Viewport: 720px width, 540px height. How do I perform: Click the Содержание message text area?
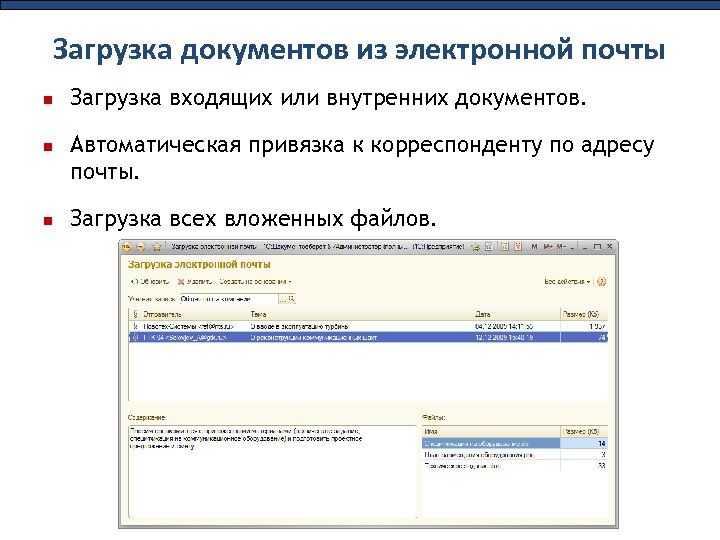tap(273, 471)
